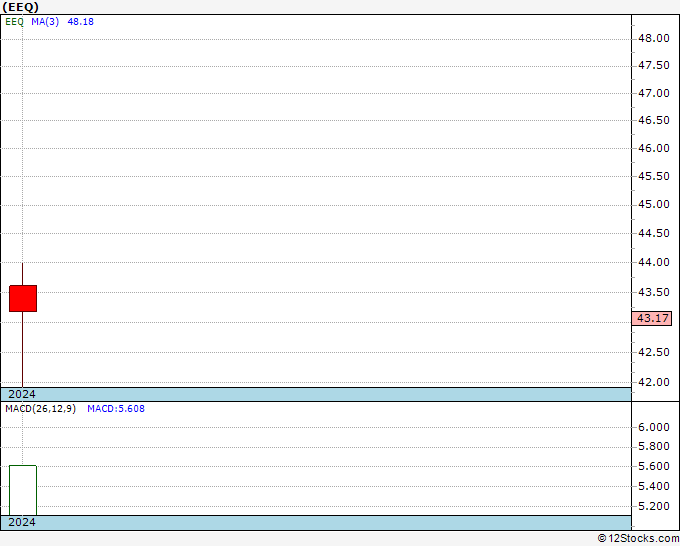
Task: Click the 43.17 current price tag
Action: pos(652,318)
